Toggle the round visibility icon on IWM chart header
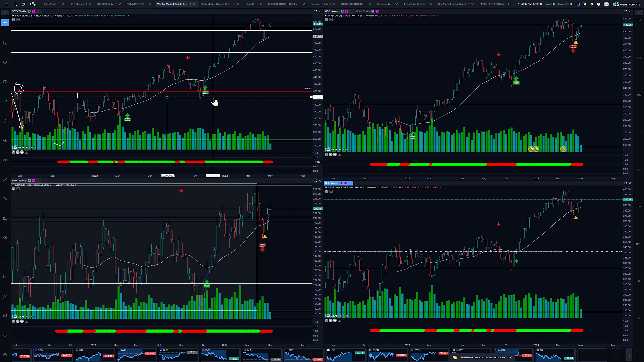The height and width of the screenshot is (362, 644). pyautogui.click(x=13, y=189)
